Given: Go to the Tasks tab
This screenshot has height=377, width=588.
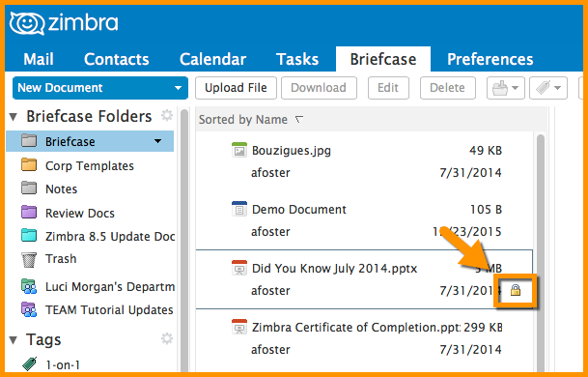Looking at the screenshot, I should (x=297, y=59).
